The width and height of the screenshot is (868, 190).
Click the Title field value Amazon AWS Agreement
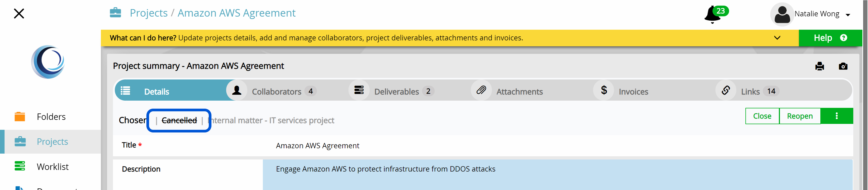pyautogui.click(x=317, y=146)
